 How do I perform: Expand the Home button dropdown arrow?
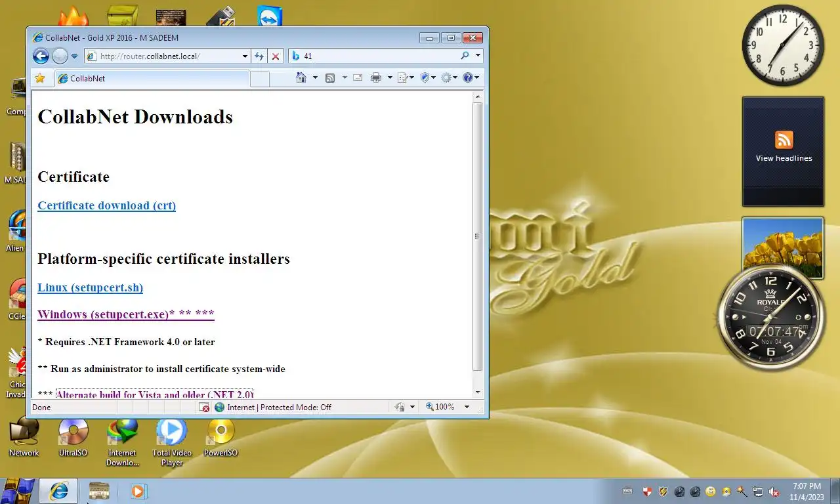315,77
